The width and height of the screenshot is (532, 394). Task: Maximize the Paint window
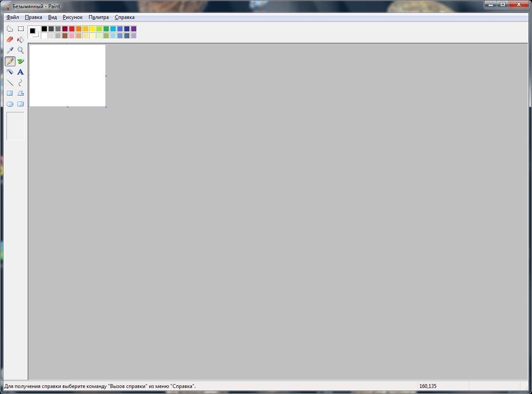[x=503, y=5]
